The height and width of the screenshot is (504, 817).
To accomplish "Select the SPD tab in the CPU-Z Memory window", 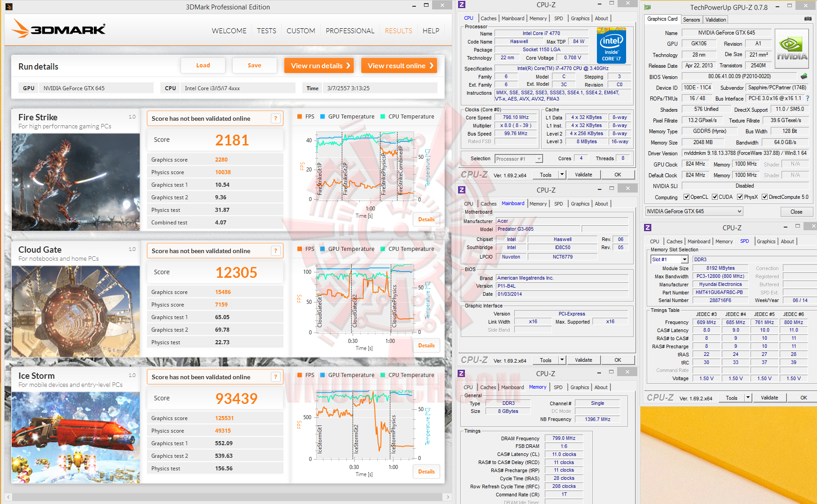I will pyautogui.click(x=558, y=387).
